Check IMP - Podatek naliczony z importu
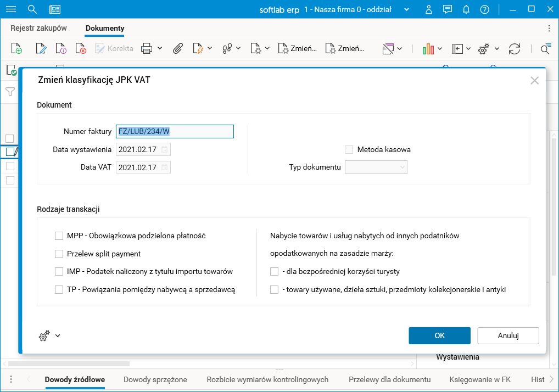The height and width of the screenshot is (392, 559). [x=59, y=272]
